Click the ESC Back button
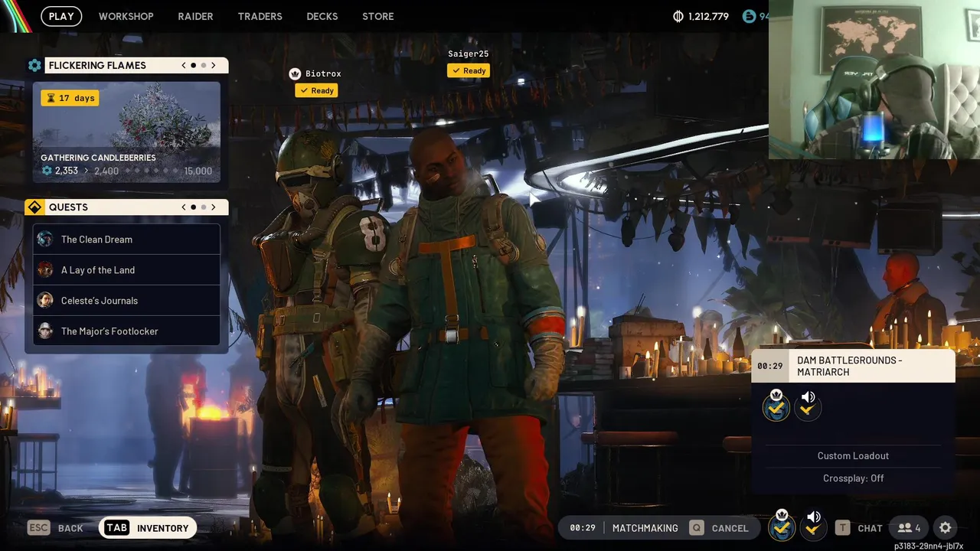Viewport: 980px width, 551px height. pyautogui.click(x=55, y=528)
